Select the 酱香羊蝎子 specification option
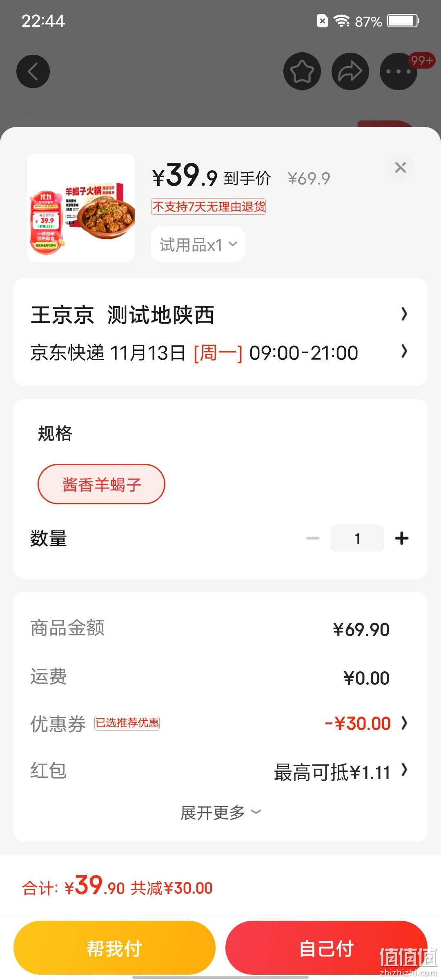 pos(101,484)
